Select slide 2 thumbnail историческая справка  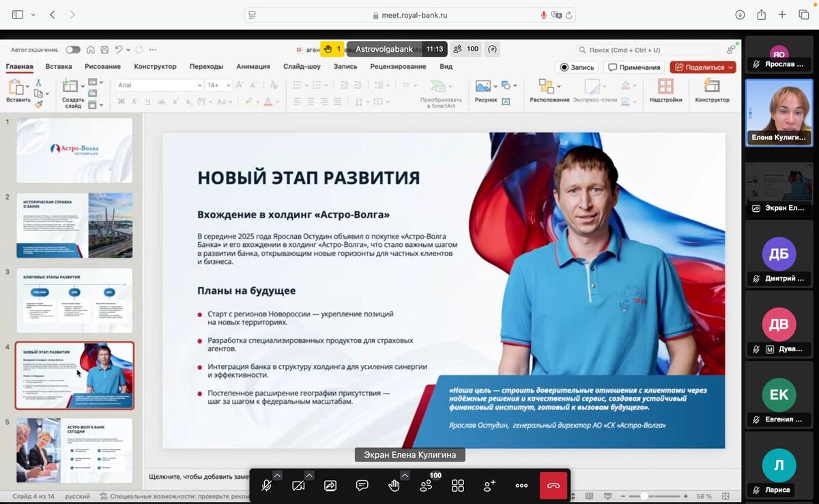coord(74,225)
